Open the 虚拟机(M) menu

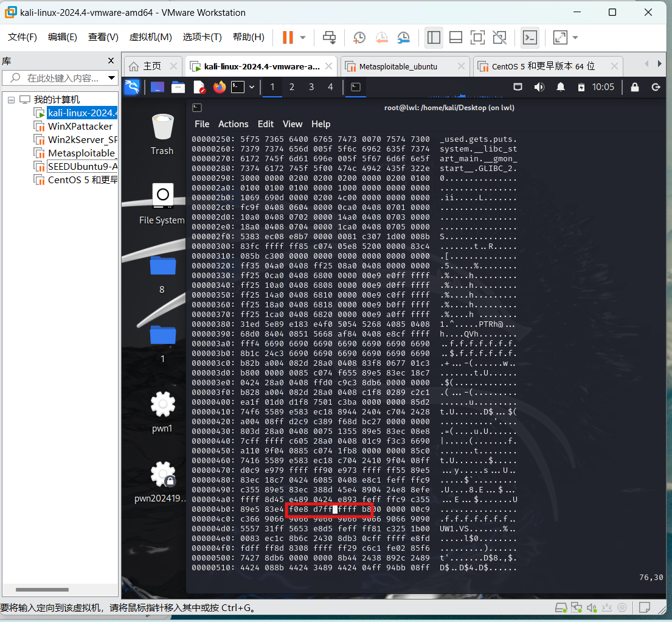150,37
